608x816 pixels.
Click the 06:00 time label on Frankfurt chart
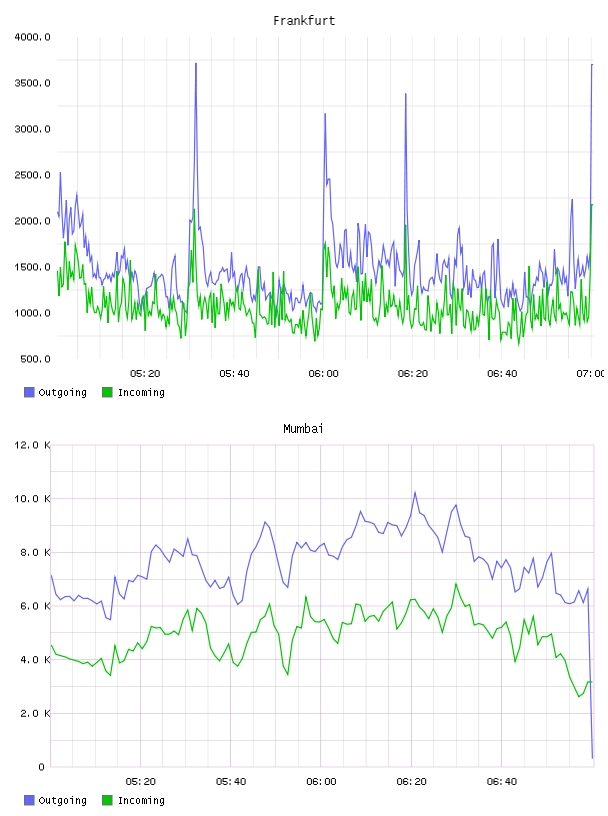click(323, 374)
